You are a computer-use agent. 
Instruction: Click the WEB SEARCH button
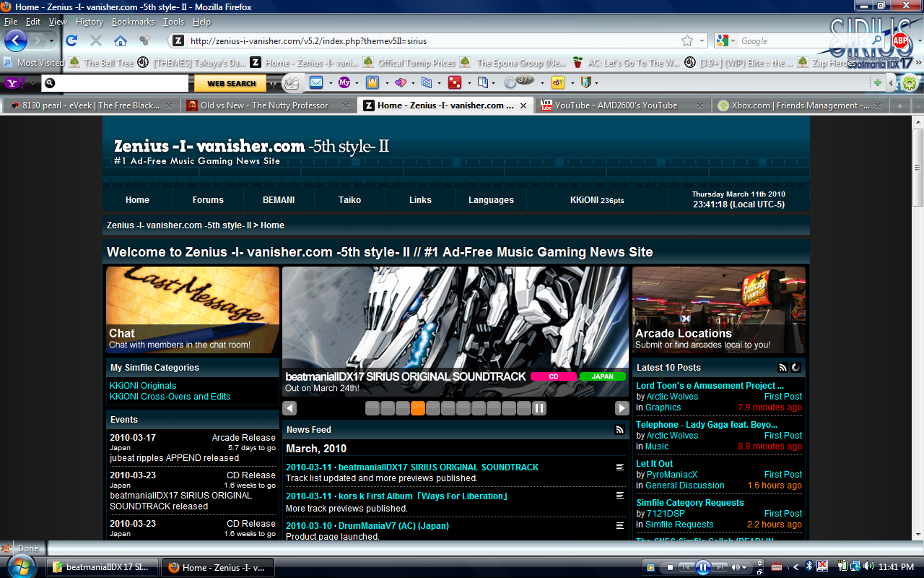pyautogui.click(x=231, y=83)
